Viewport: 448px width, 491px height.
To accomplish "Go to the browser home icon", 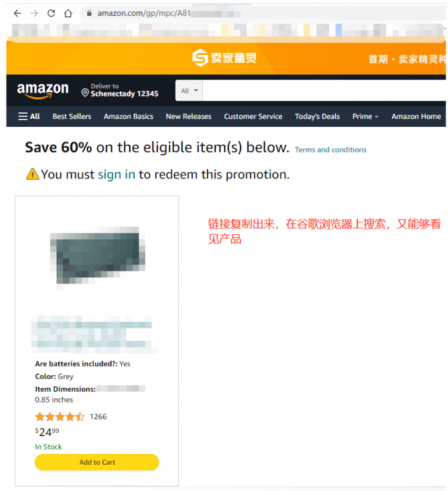I will [68, 13].
